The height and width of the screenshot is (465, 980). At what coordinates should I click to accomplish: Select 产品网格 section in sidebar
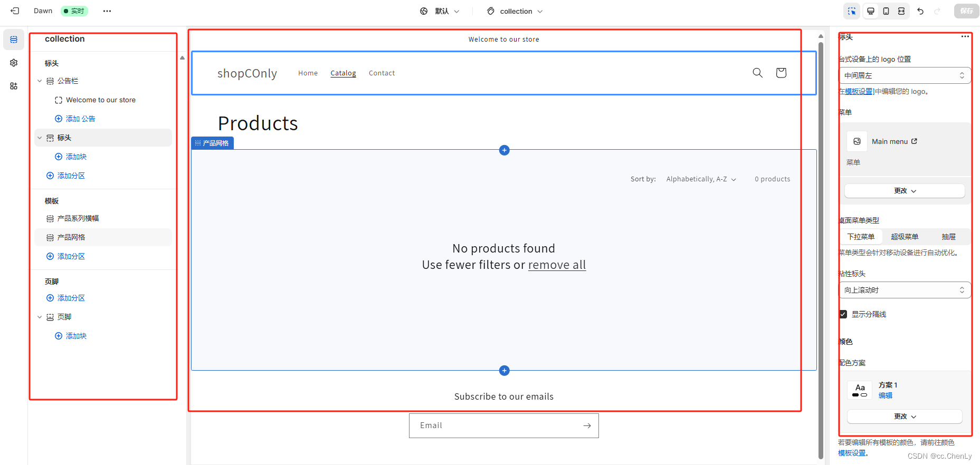tap(103, 237)
